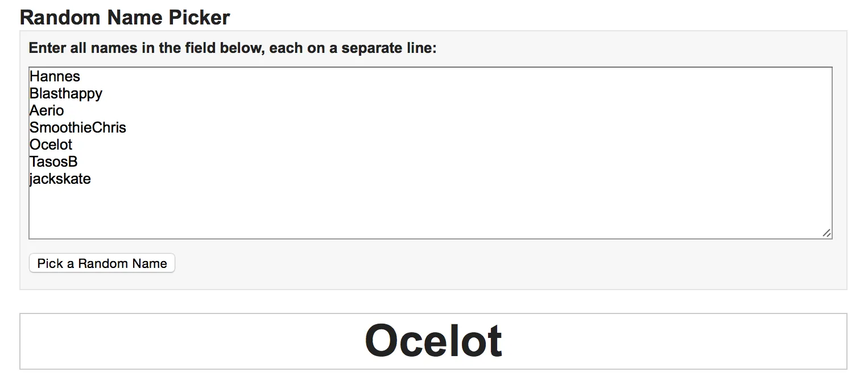This screenshot has width=868, height=380.
Task: Click the Pick a Random Name button
Action: click(102, 263)
